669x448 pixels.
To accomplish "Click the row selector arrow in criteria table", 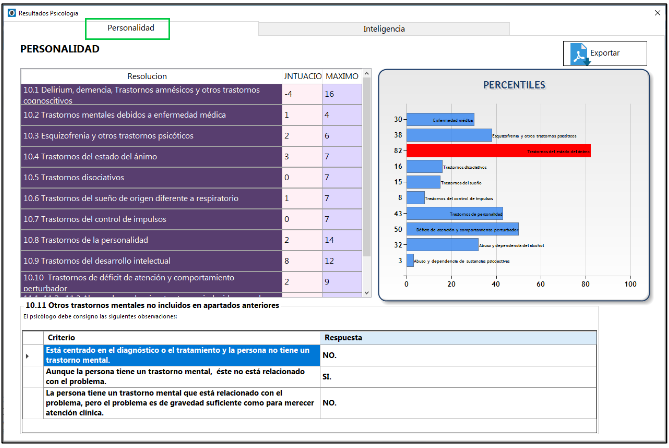I will pos(28,355).
